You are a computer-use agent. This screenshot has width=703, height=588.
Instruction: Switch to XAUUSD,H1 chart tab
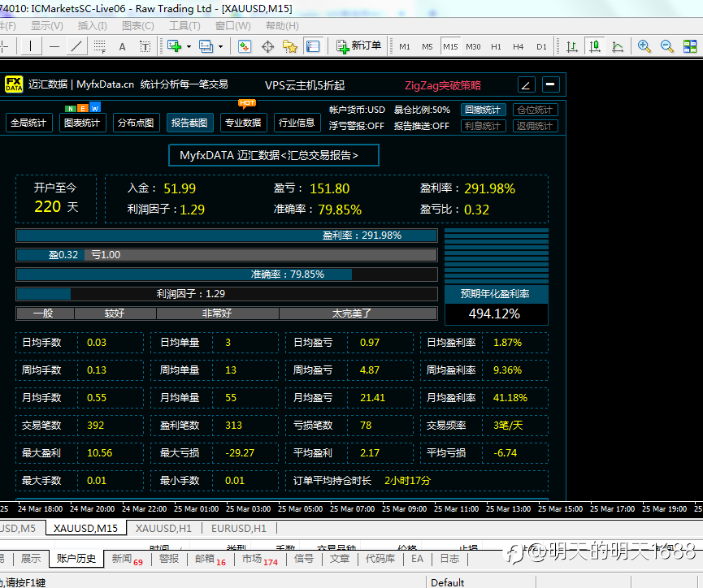pyautogui.click(x=163, y=528)
